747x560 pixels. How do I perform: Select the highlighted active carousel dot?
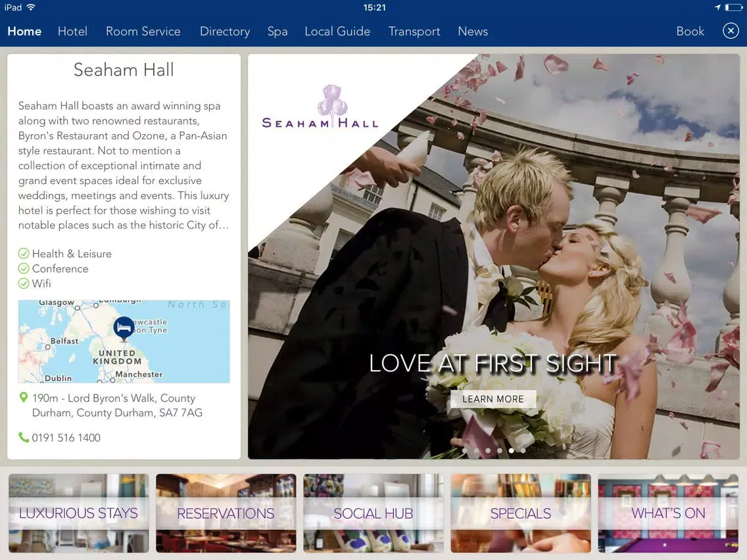coord(511,450)
